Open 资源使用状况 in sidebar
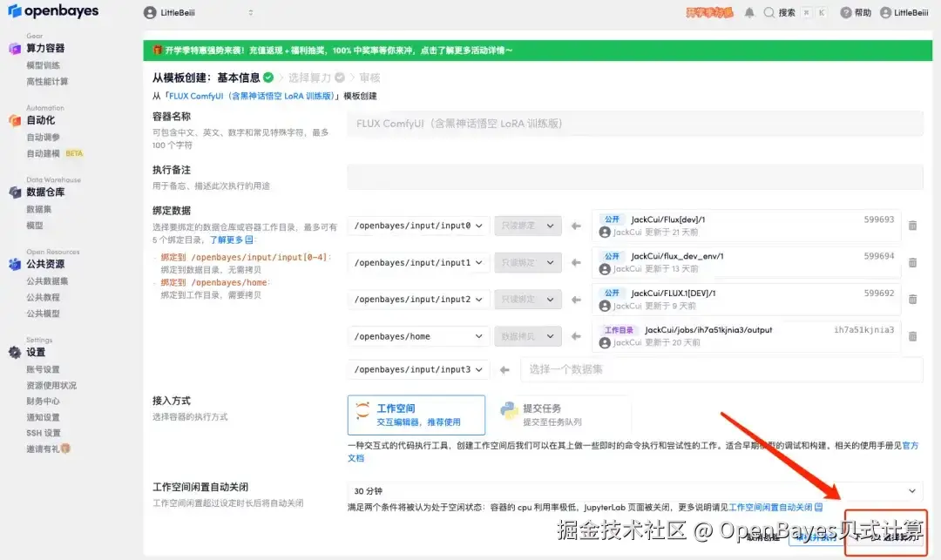 coord(51,386)
